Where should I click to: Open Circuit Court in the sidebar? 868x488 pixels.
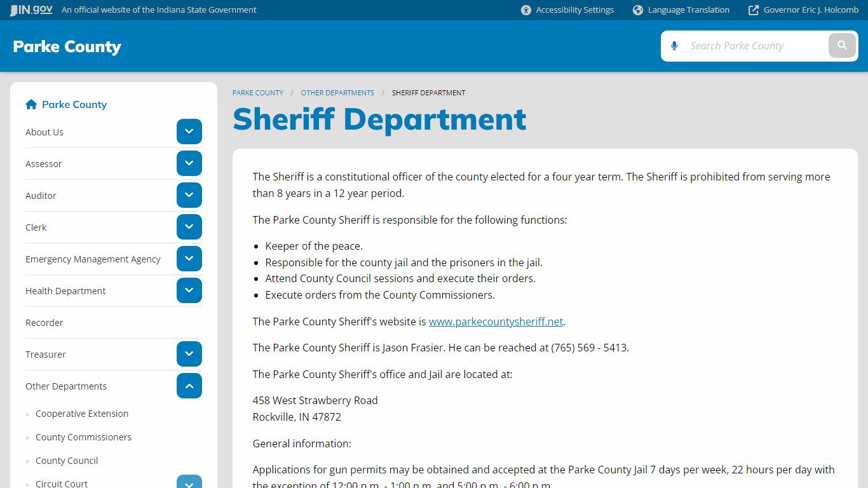coord(62,484)
